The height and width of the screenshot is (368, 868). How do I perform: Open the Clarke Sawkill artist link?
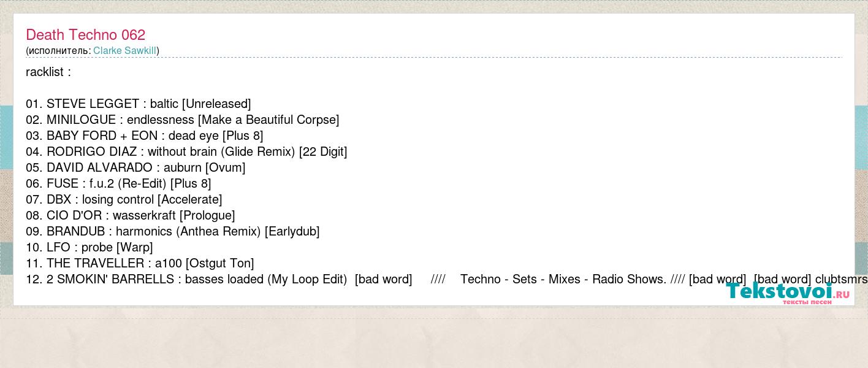click(x=124, y=50)
